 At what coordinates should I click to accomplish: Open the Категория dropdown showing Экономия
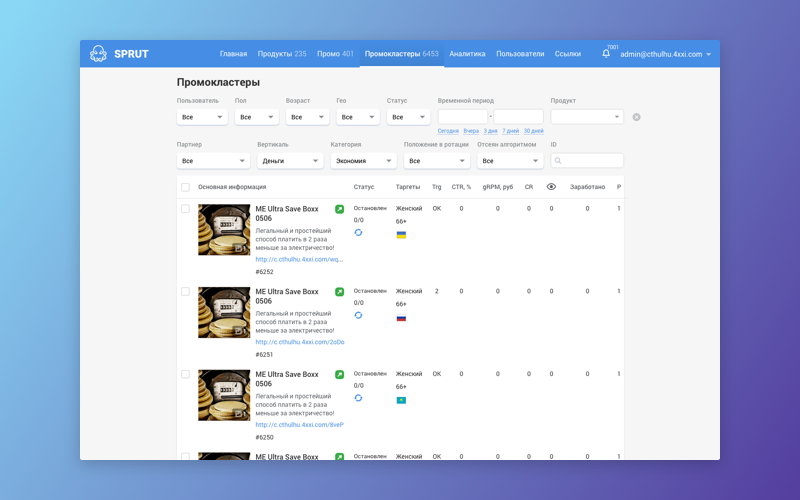click(x=363, y=161)
